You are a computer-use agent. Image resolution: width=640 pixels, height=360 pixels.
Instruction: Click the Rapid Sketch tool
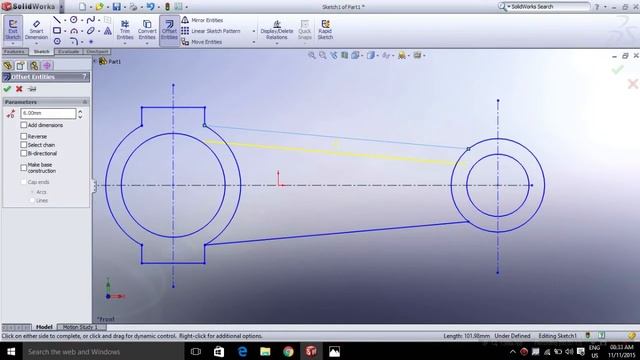(x=325, y=29)
